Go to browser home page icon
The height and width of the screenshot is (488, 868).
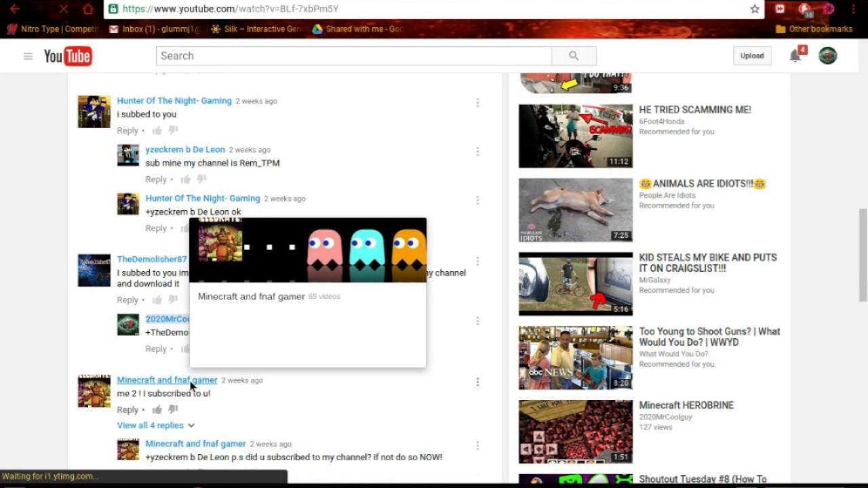click(87, 9)
